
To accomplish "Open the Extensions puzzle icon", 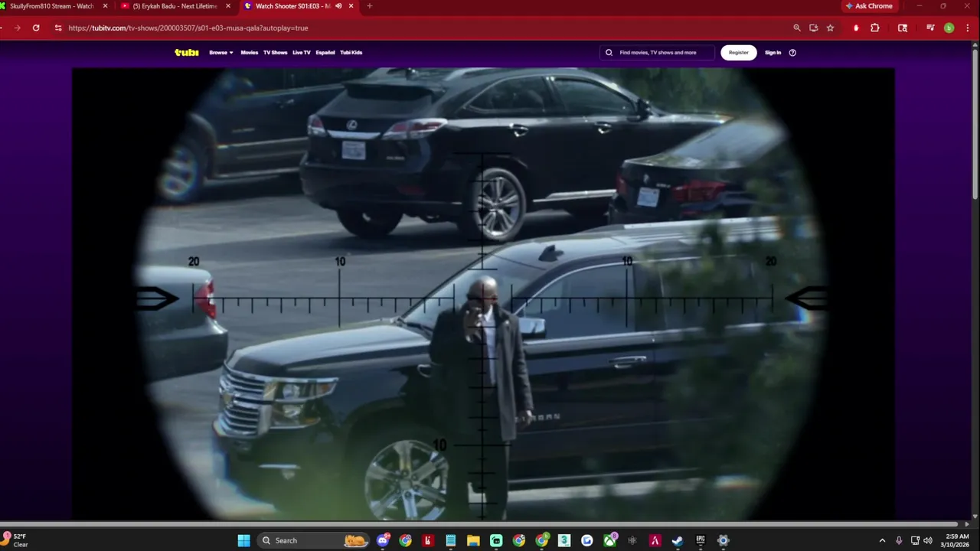I will coord(875,28).
